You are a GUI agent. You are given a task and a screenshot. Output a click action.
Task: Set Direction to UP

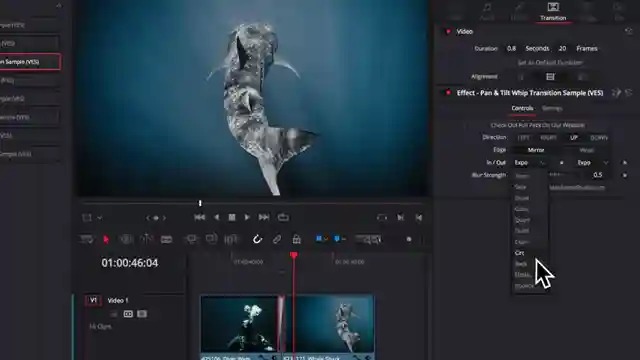pos(573,138)
